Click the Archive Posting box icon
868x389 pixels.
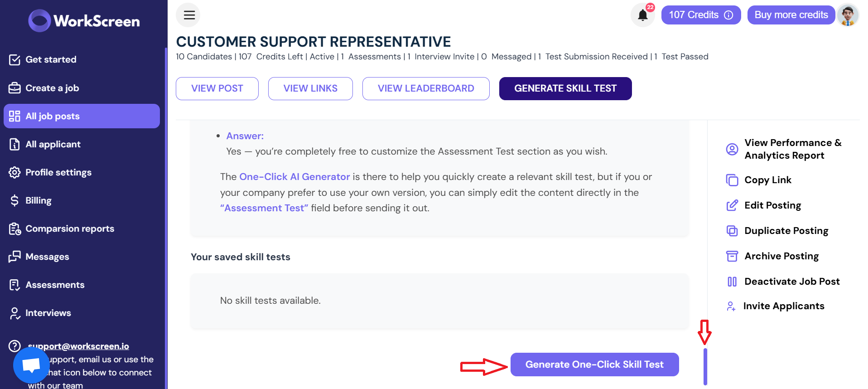pyautogui.click(x=732, y=256)
